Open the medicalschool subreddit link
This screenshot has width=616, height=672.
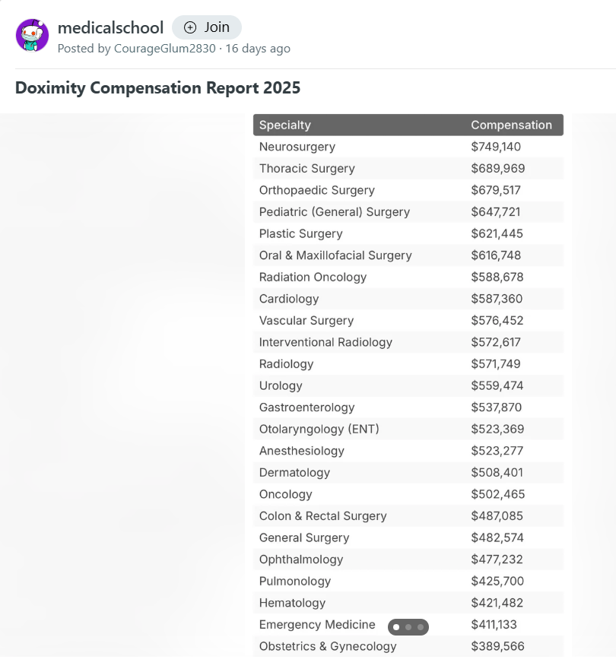click(x=110, y=28)
